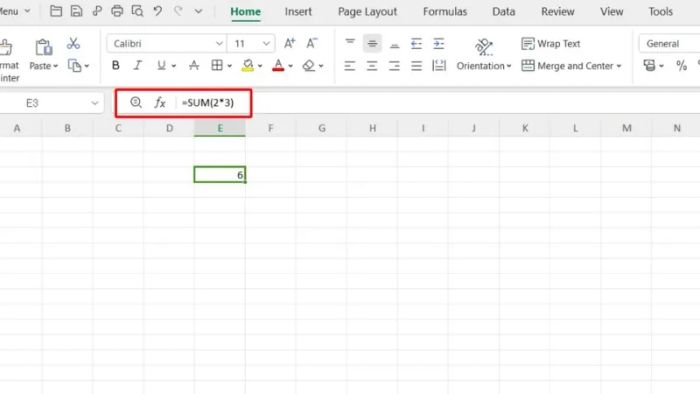Click the Borders icon
700x394 pixels.
pyautogui.click(x=217, y=66)
